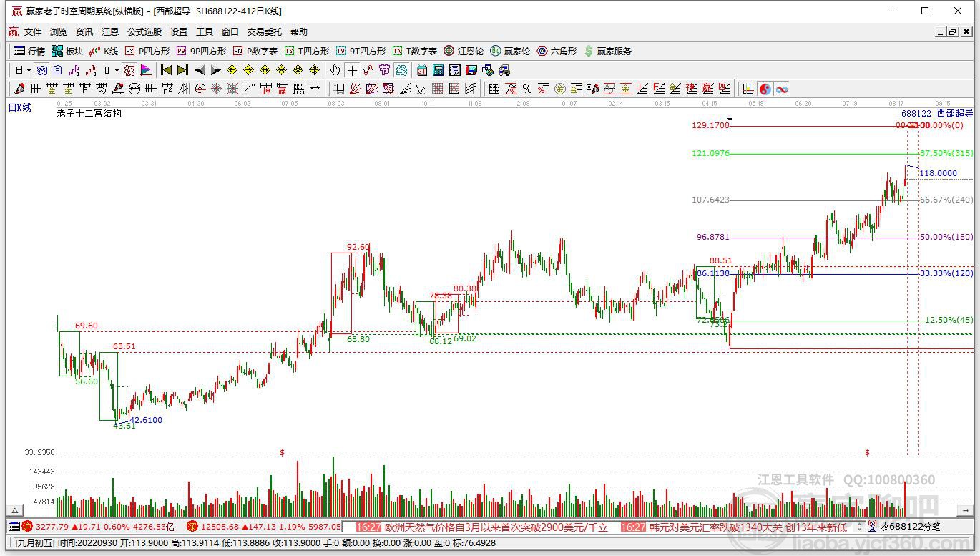Switch to the K线 chart view
This screenshot has height=556, width=980.
point(104,51)
